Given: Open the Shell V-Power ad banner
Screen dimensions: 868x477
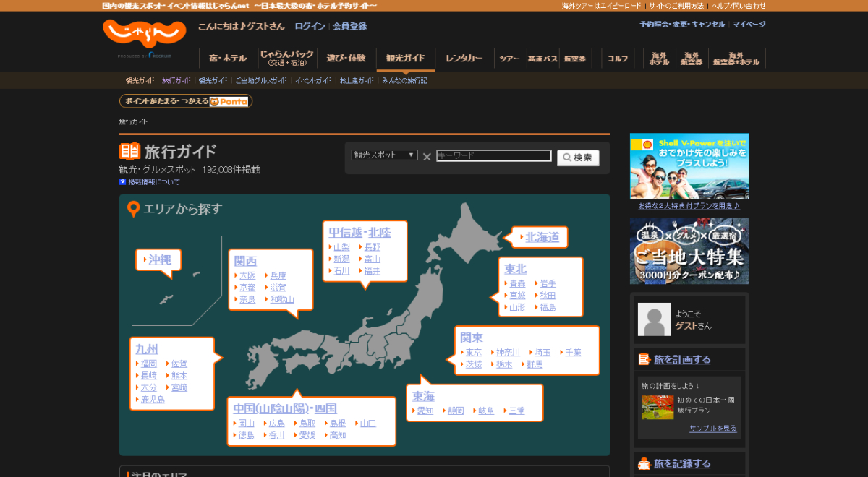Looking at the screenshot, I should pyautogui.click(x=689, y=166).
